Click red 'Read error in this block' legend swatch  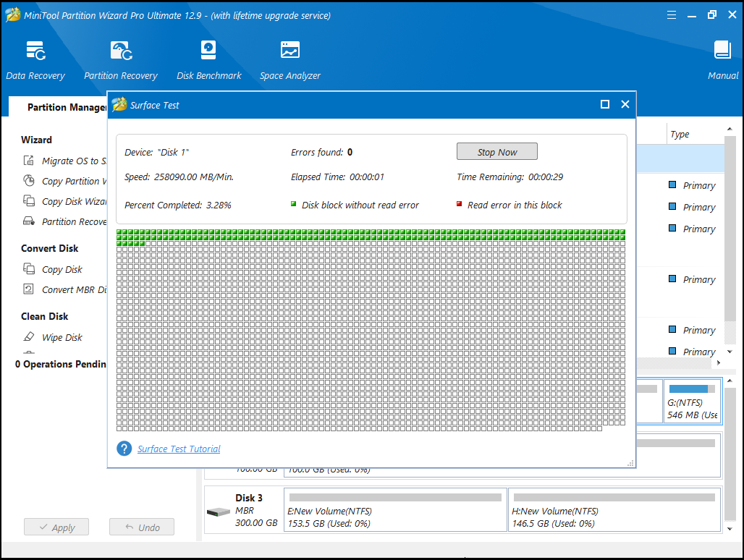459,204
